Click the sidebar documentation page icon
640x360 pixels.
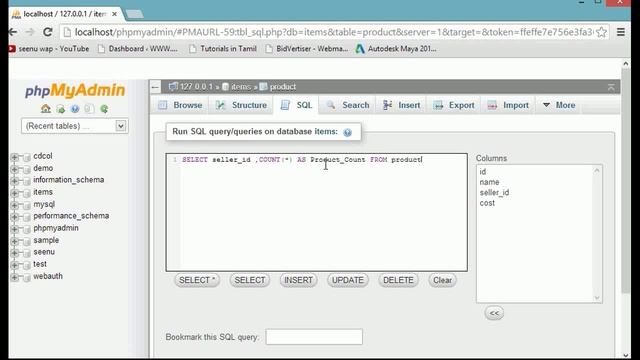click(x=89, y=109)
